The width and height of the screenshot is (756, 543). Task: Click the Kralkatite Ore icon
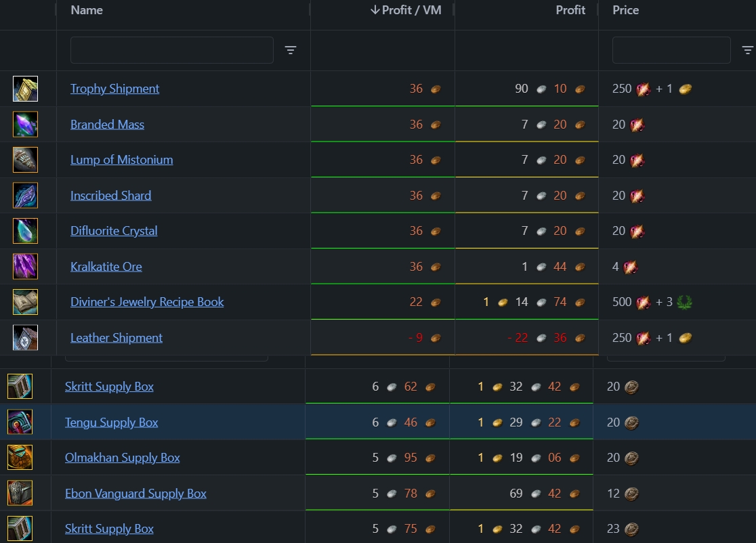pyautogui.click(x=25, y=267)
